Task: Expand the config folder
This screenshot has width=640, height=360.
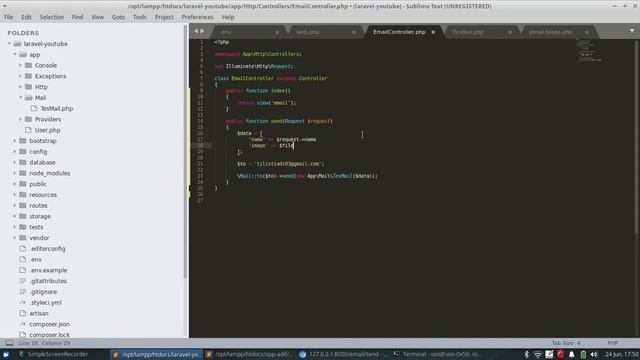Action: coord(15,151)
